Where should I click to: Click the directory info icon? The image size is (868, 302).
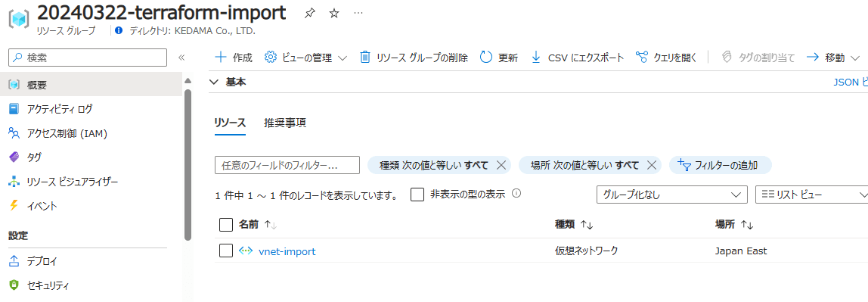(119, 31)
